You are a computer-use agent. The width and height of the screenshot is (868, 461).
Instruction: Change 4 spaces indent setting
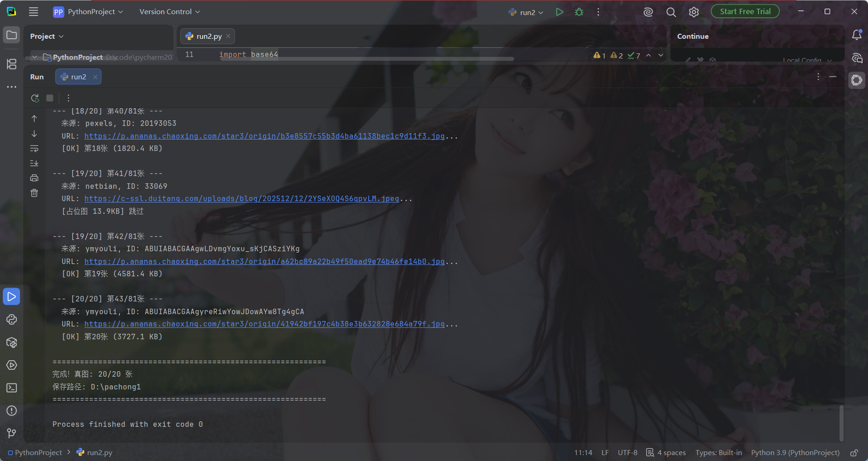point(666,453)
